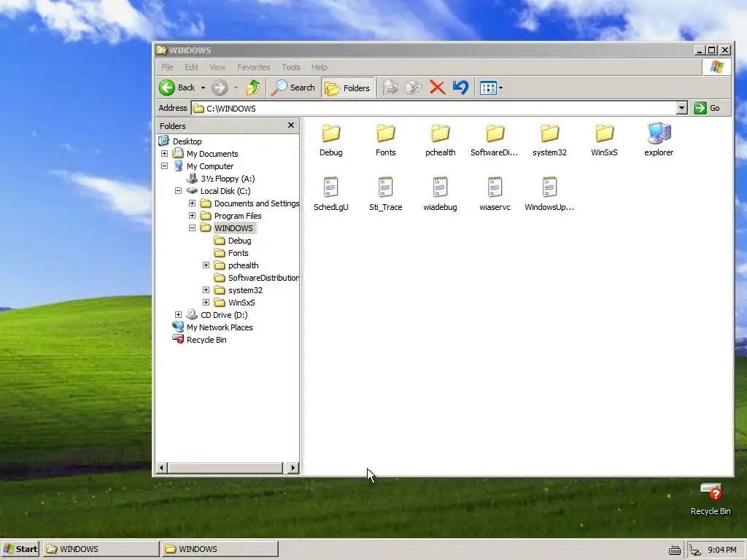The image size is (747, 560).
Task: Open the Address bar dropdown
Action: [x=682, y=108]
